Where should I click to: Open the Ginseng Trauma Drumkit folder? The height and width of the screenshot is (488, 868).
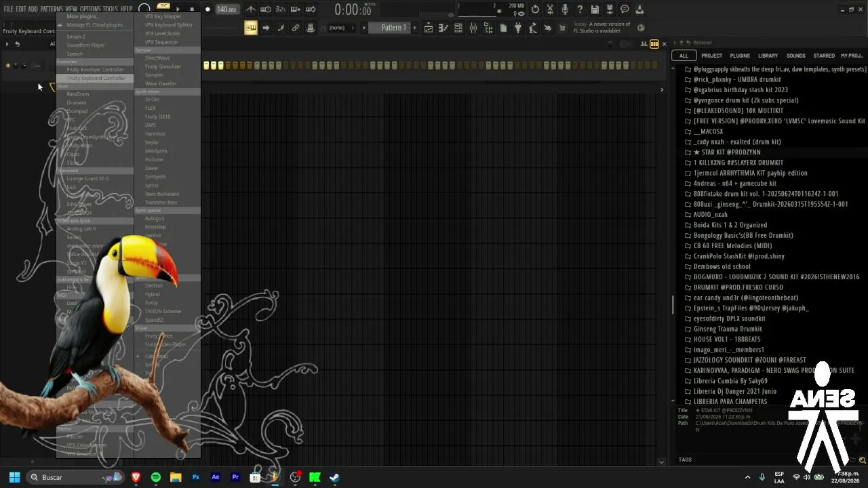728,329
